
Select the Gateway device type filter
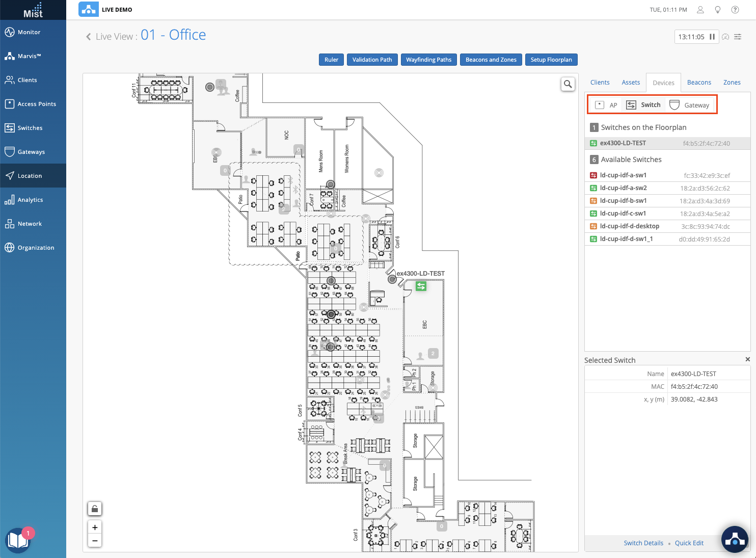click(689, 105)
